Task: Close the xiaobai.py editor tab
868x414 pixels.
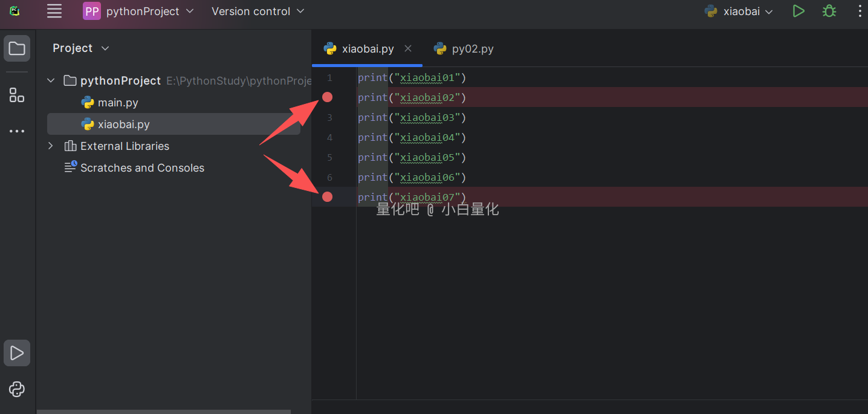Action: point(408,48)
